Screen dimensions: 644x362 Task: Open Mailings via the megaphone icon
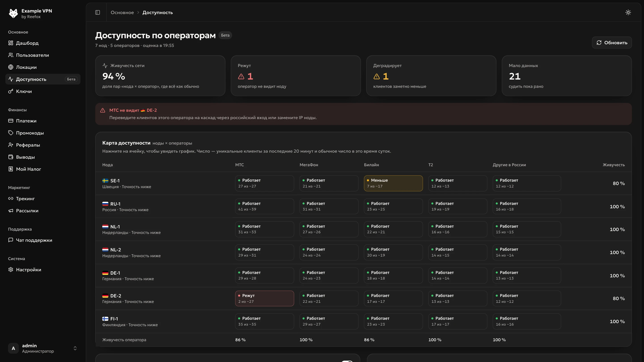[11, 210]
